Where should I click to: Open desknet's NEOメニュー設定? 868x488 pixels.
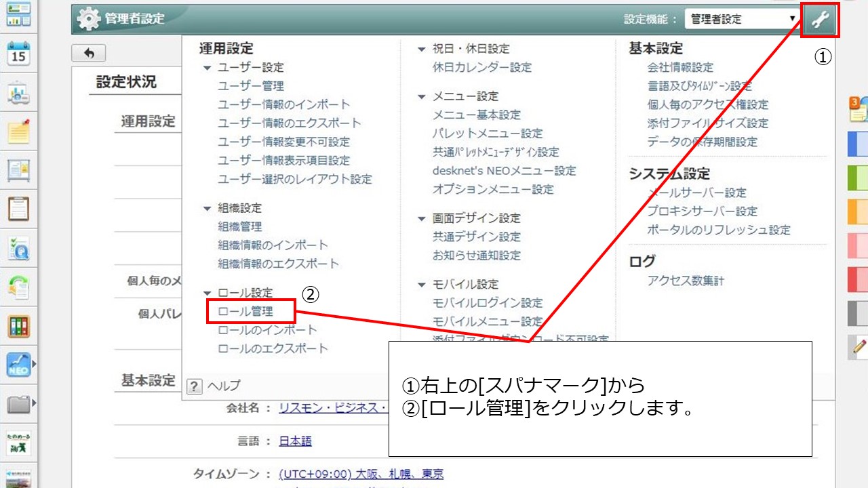click(505, 170)
